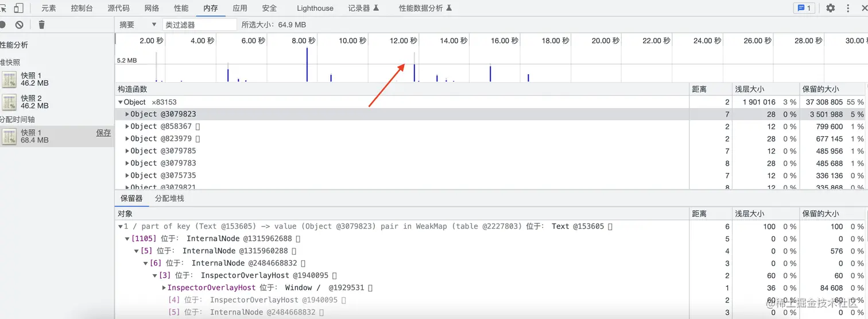This screenshot has width=868, height=319.
Task: Click the 所选大小: 64.9 MB label
Action: tap(274, 25)
